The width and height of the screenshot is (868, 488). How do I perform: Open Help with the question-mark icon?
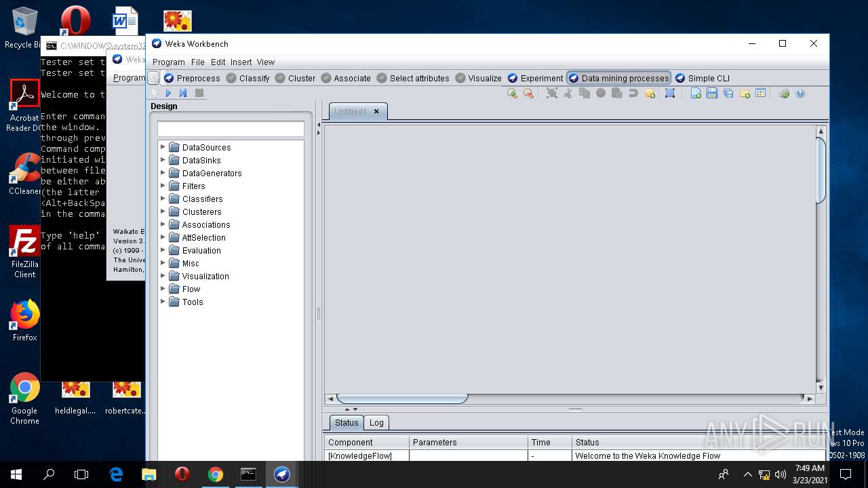click(800, 94)
